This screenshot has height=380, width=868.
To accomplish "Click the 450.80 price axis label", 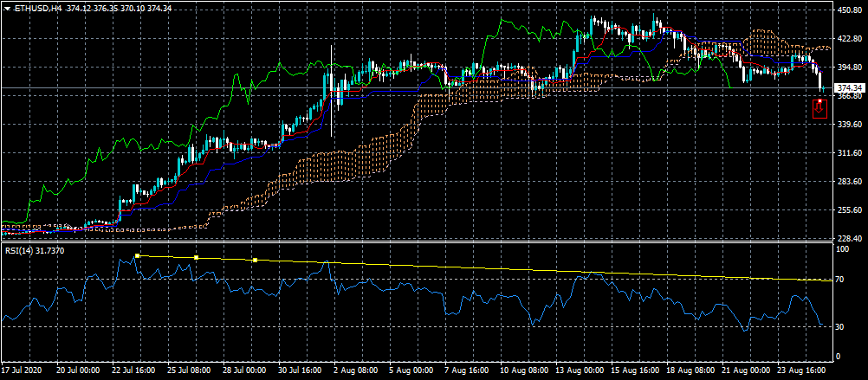I will 849,10.
